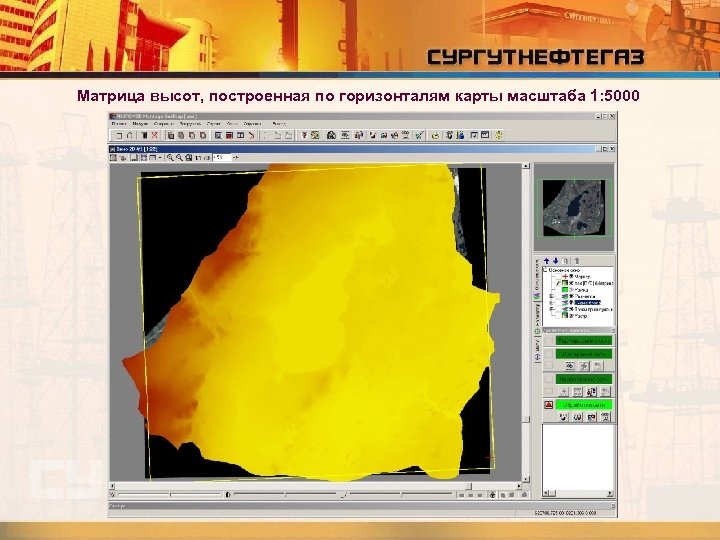Click the third slider at bottom right of map
720x540 pixels.
402,495
